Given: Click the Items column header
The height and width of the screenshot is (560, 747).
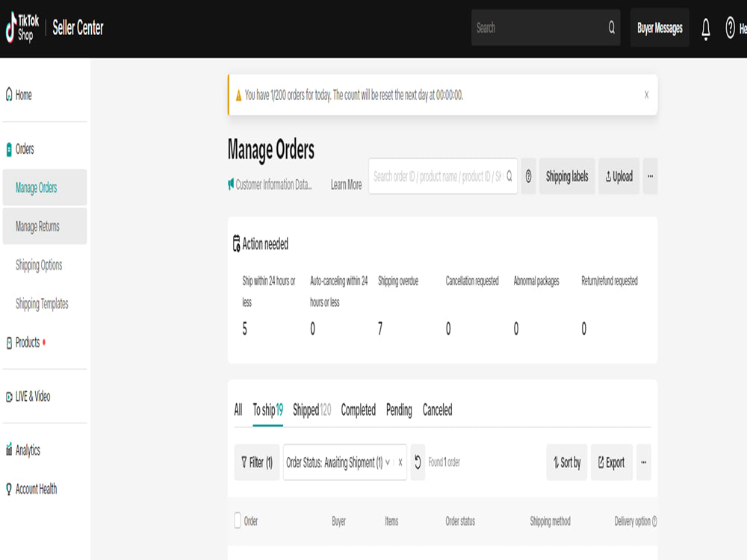Looking at the screenshot, I should click(x=391, y=521).
